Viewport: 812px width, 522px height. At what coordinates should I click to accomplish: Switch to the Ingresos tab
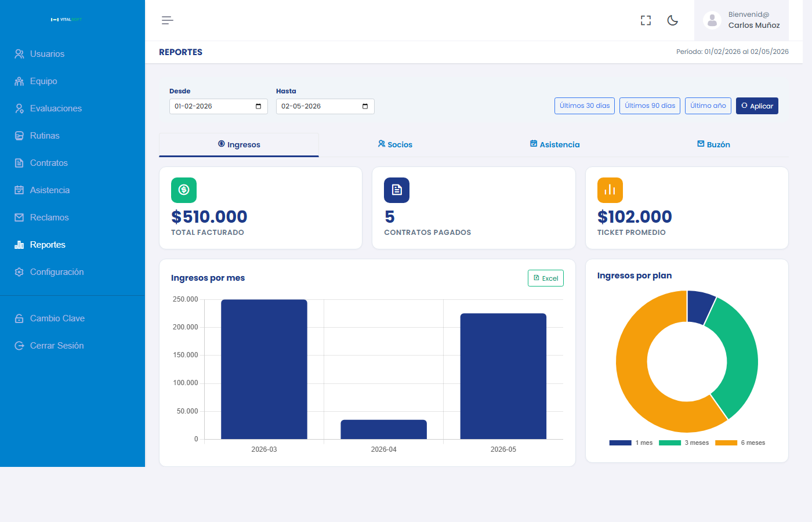239,144
